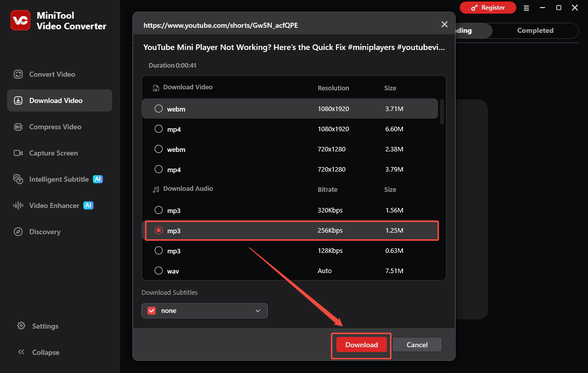Click the Convert Video sidebar icon
588x373 pixels.
click(x=18, y=74)
